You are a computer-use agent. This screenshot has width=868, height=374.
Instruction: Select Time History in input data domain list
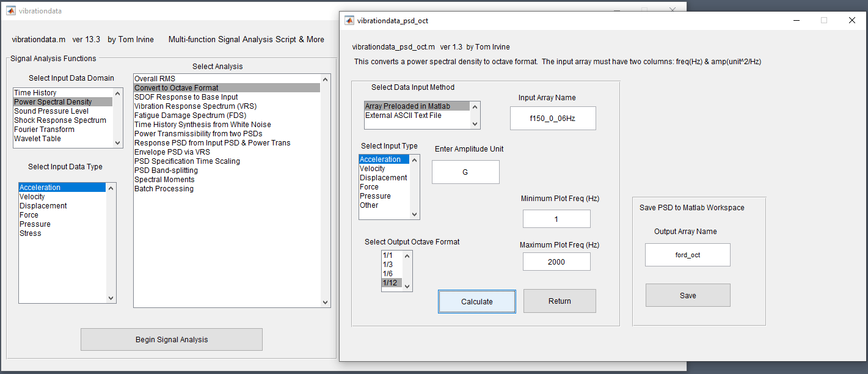(x=63, y=93)
